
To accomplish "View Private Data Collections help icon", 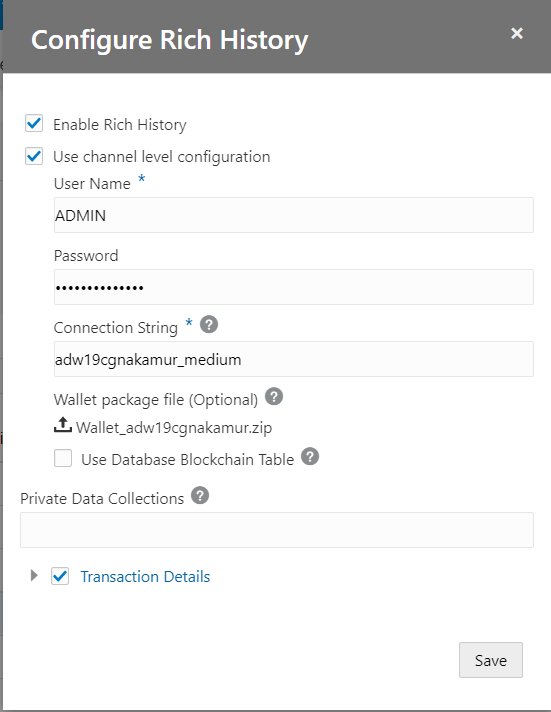I will (200, 495).
